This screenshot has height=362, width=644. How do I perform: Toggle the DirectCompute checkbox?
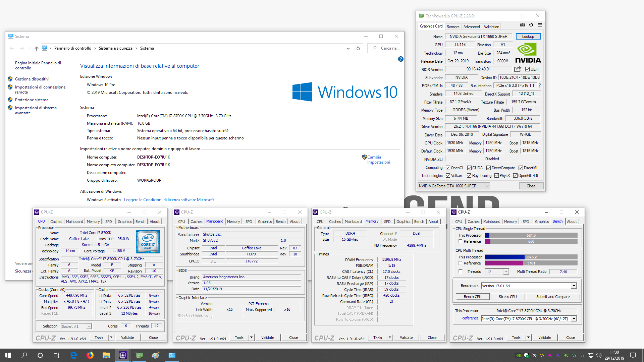(489, 168)
